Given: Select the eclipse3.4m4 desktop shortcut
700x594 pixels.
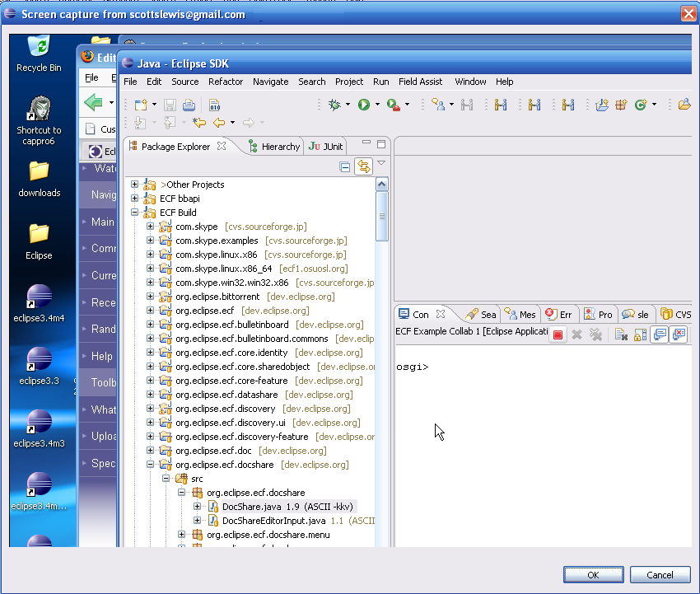Looking at the screenshot, I should click(39, 304).
